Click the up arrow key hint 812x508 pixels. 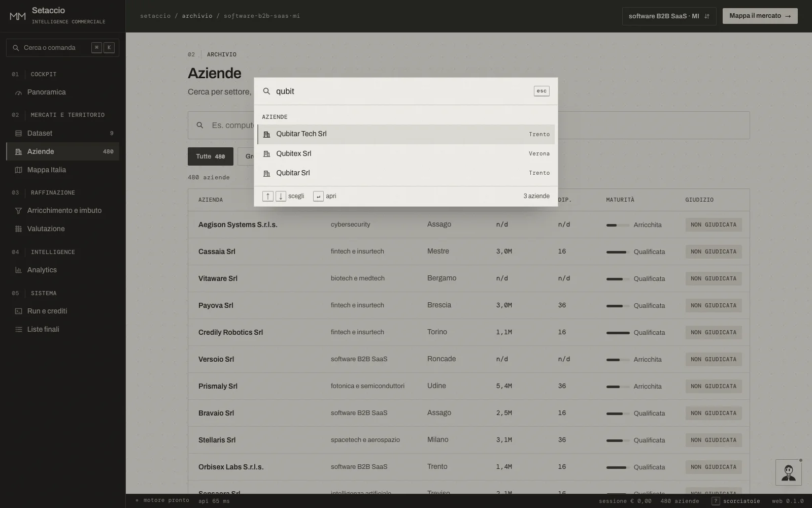click(267, 196)
